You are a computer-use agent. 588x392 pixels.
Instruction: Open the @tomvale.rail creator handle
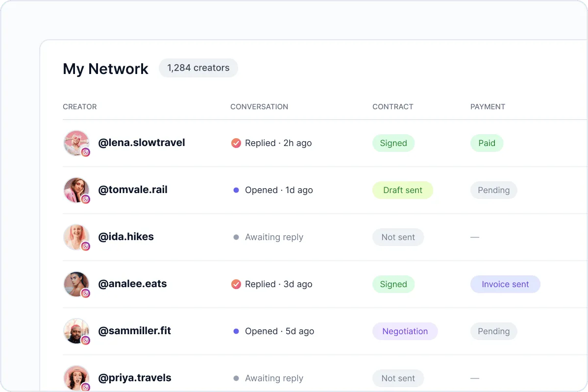click(133, 190)
